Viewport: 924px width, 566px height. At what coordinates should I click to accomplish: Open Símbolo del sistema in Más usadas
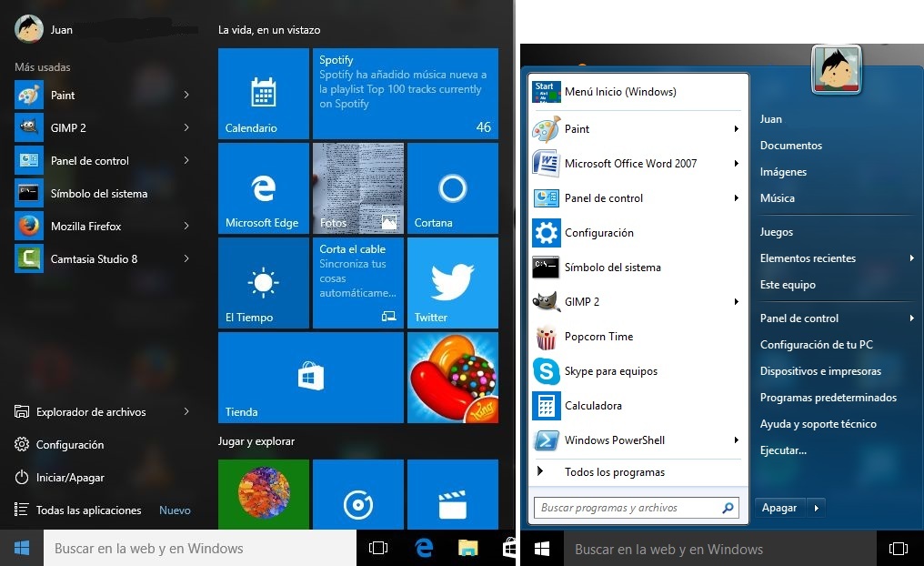(99, 194)
